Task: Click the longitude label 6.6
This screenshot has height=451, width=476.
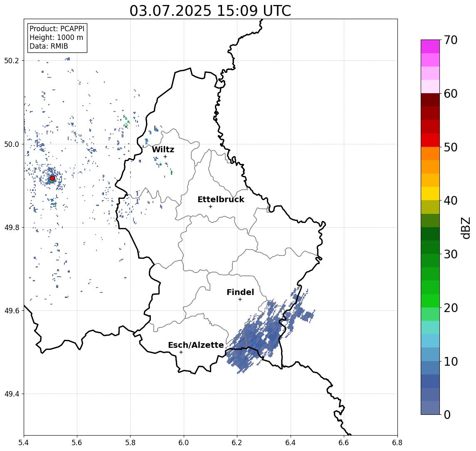Action: point(344,443)
